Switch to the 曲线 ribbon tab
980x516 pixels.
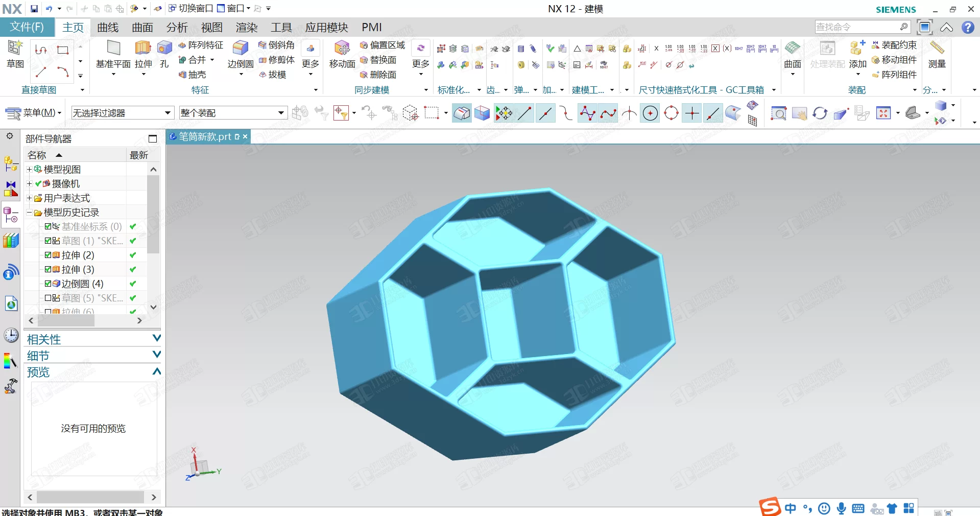pos(108,27)
